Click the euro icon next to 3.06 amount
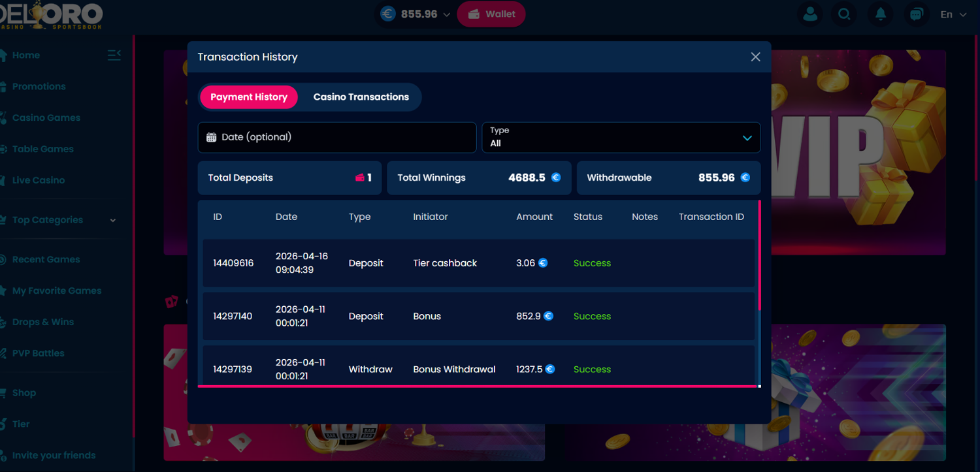This screenshot has height=472, width=980. tap(543, 263)
